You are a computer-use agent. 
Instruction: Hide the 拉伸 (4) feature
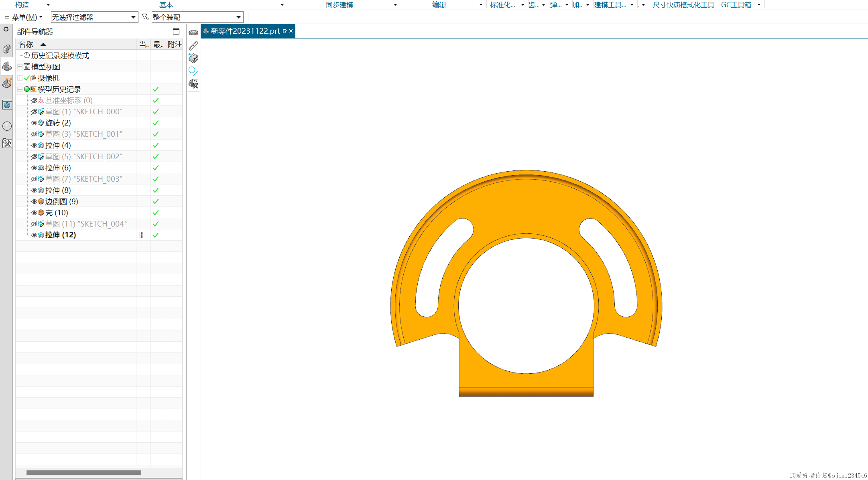pyautogui.click(x=34, y=145)
